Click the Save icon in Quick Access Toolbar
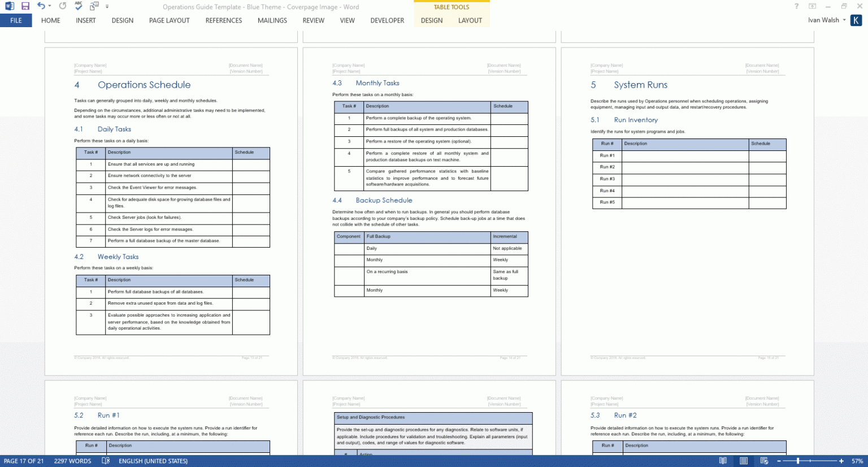The image size is (868, 467). (25, 6)
